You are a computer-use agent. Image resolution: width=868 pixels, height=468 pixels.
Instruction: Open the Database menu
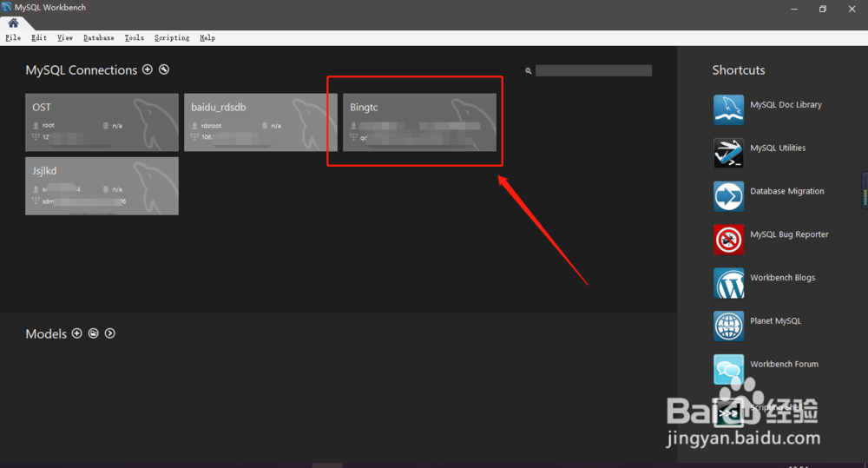(99, 37)
